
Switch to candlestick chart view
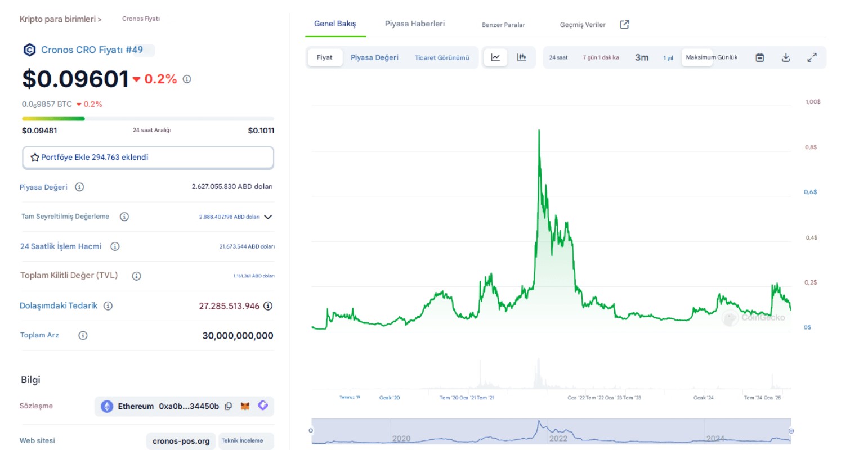(x=521, y=57)
